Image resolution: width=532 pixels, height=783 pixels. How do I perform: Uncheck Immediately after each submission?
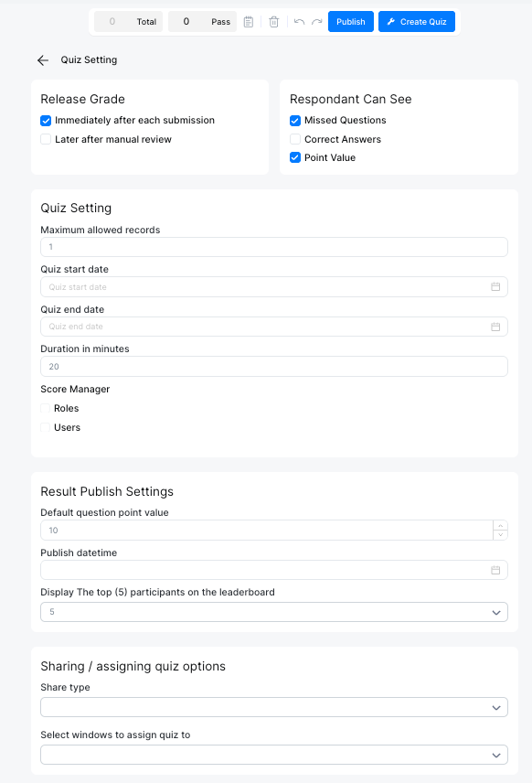(x=46, y=120)
